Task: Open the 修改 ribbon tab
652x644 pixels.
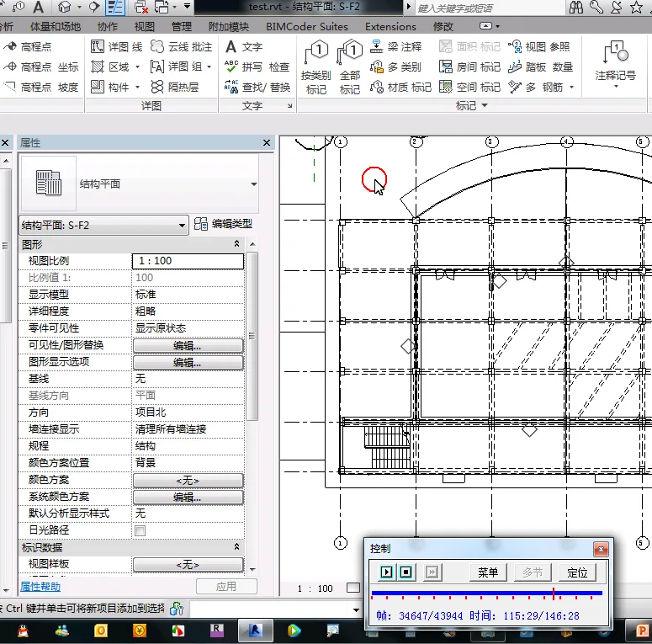Action: click(443, 27)
